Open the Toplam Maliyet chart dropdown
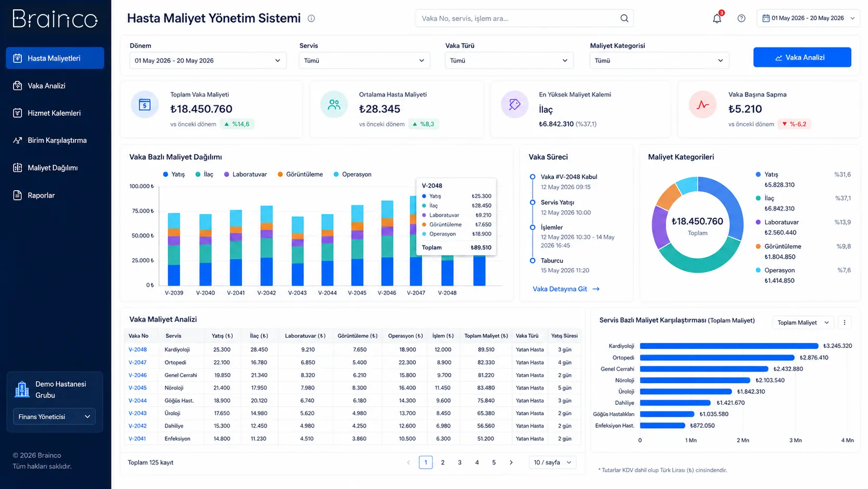Image resolution: width=868 pixels, height=489 pixels. point(803,323)
